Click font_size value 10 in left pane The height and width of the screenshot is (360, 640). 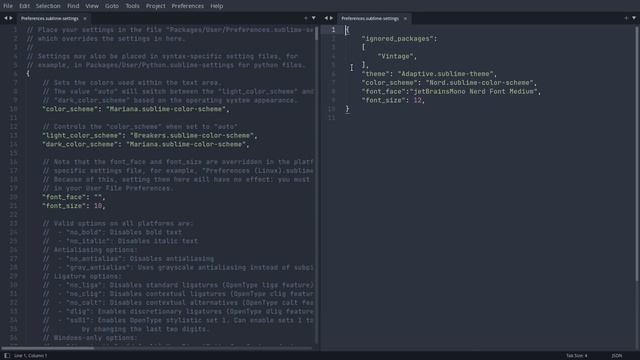pyautogui.click(x=98, y=206)
